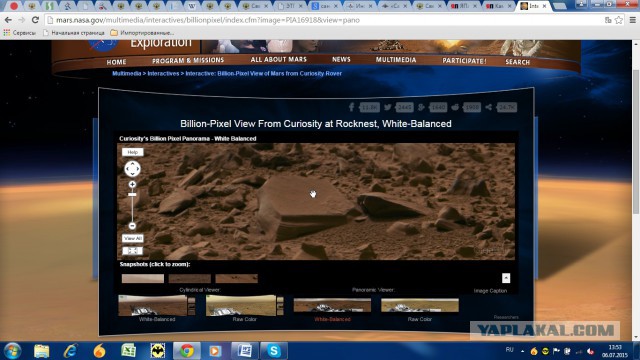Click the browser forward arrow
This screenshot has width=640, height=360.
point(22,20)
